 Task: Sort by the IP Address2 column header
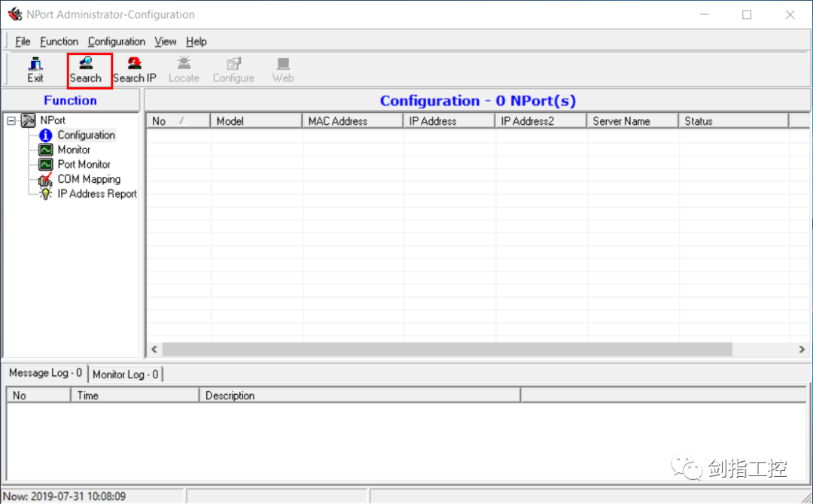click(x=540, y=120)
